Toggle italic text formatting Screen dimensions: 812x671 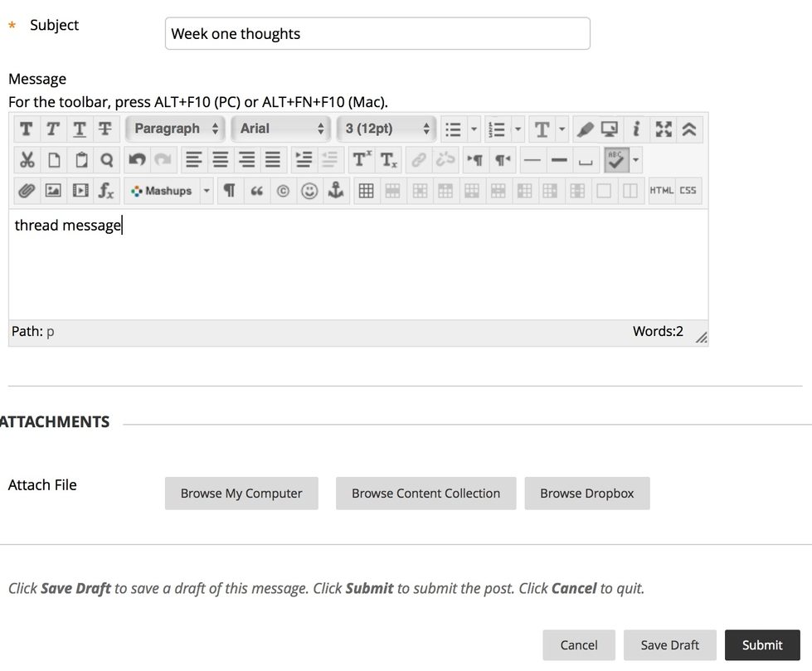pos(52,129)
